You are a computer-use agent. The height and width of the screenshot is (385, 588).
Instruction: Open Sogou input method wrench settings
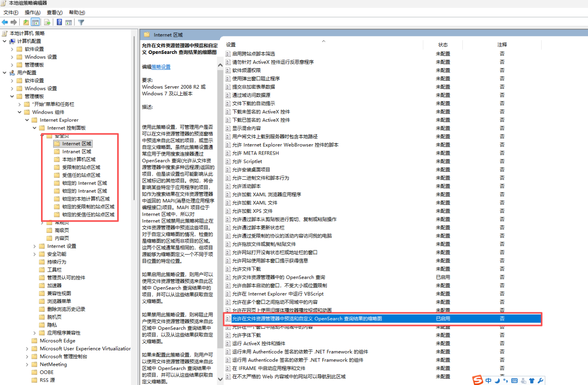coord(540,380)
